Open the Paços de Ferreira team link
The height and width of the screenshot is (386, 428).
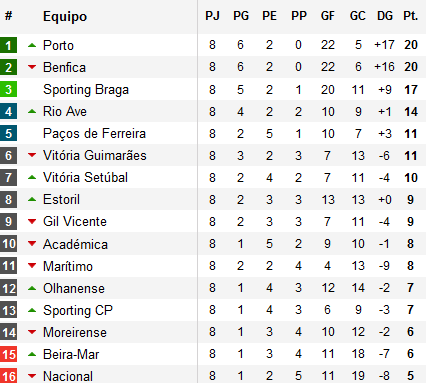click(94, 133)
